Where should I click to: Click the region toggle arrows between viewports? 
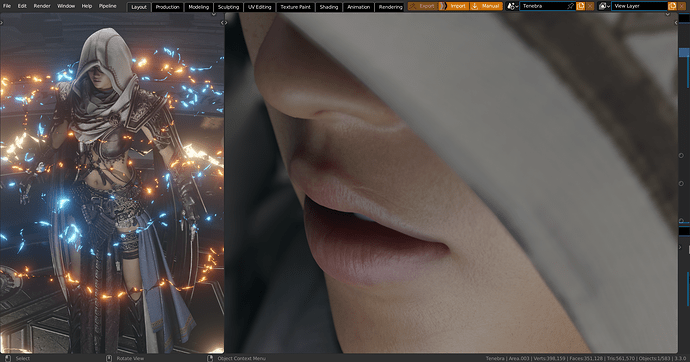pyautogui.click(x=224, y=22)
